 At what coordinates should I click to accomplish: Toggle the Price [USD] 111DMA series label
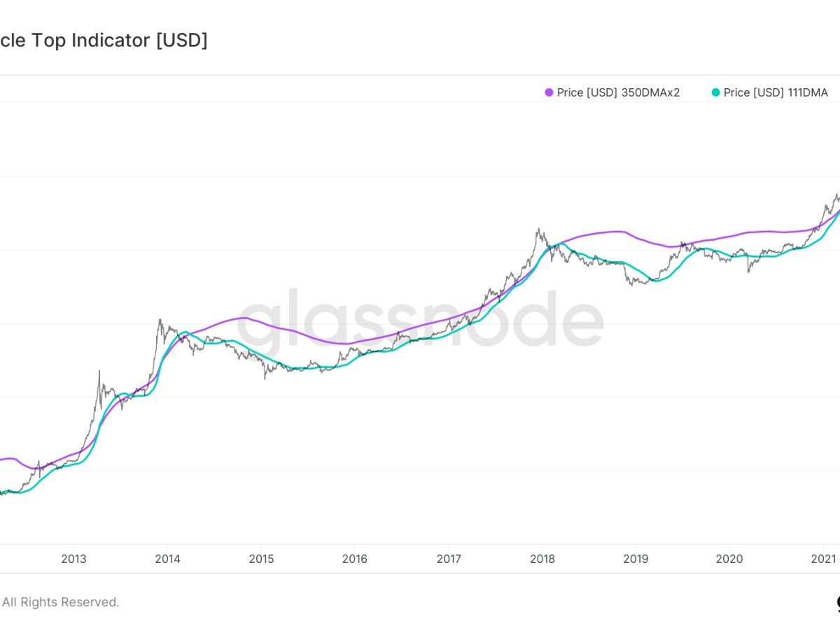776,92
